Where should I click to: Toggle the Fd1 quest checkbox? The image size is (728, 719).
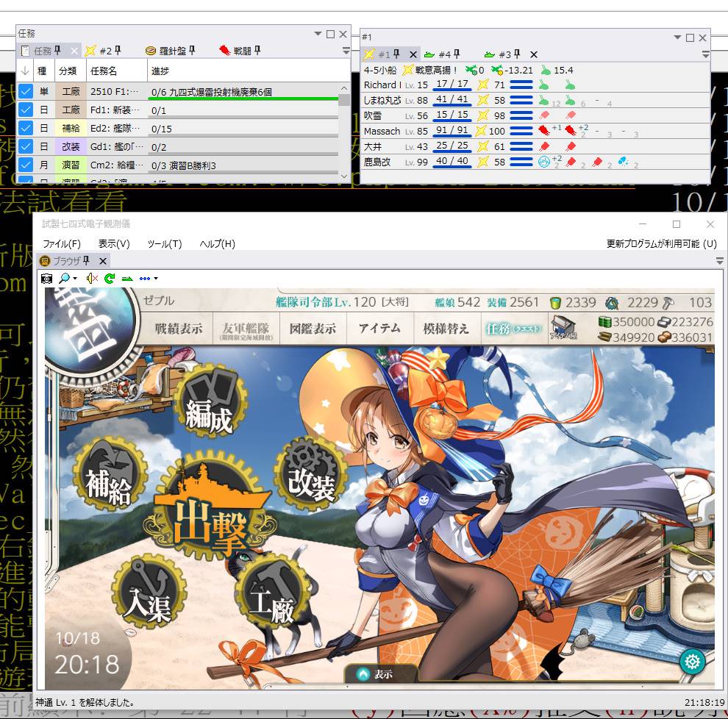tap(26, 110)
